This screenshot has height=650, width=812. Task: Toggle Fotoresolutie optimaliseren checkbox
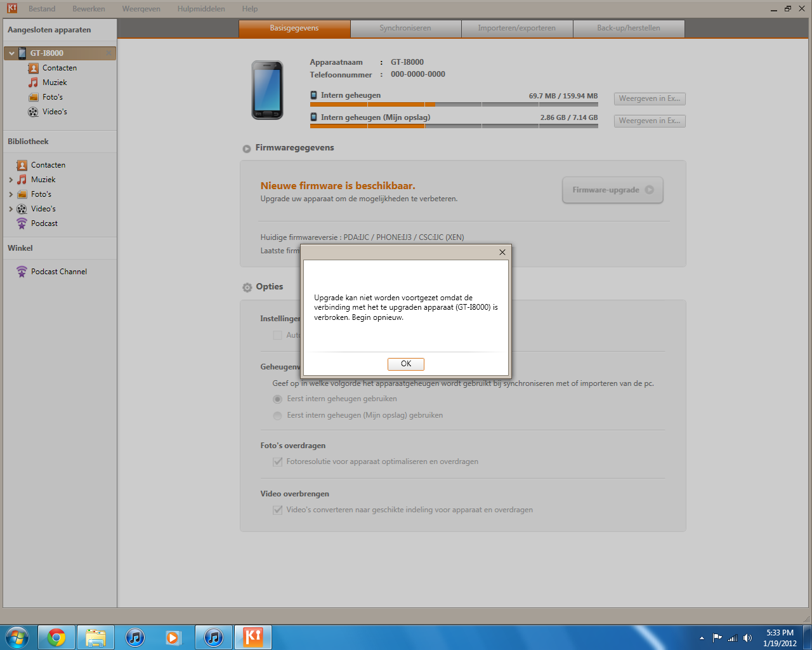coord(277,461)
